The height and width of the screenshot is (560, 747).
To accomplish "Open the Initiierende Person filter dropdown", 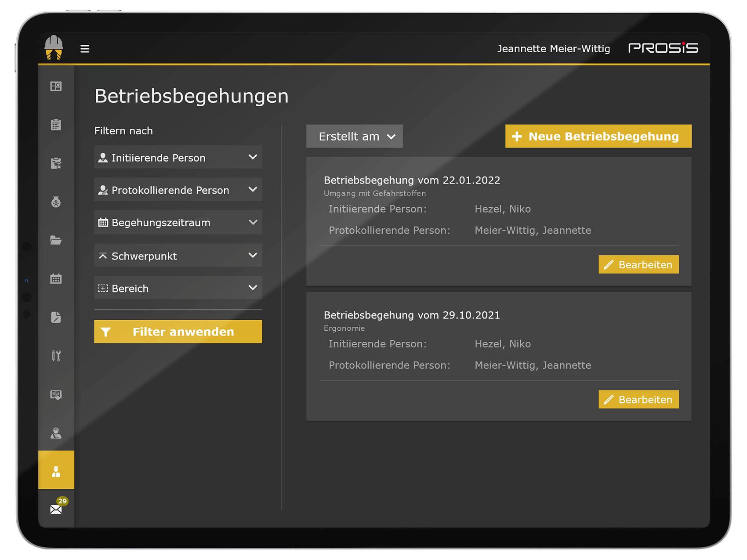I will pos(178,157).
